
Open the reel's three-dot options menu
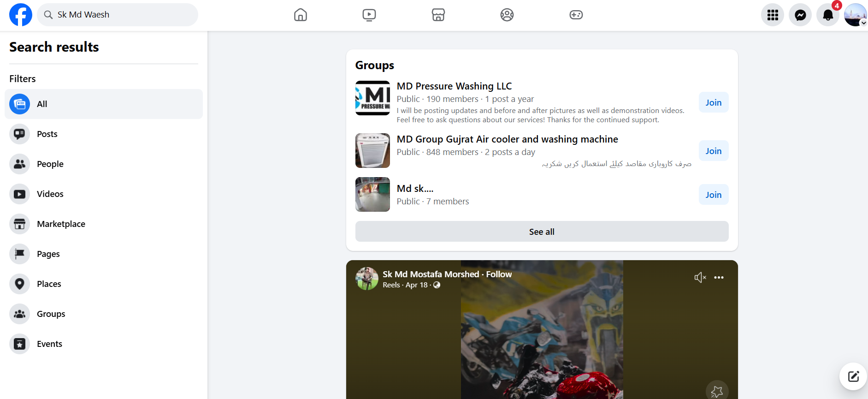tap(719, 277)
